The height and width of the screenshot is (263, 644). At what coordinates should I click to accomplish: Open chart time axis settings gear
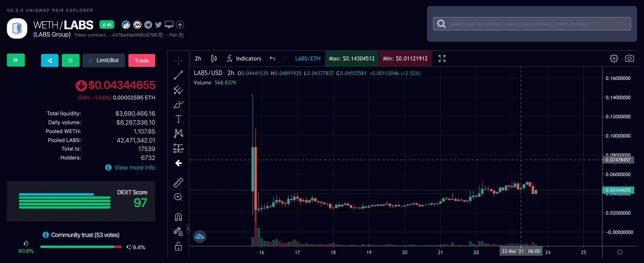[x=620, y=252]
